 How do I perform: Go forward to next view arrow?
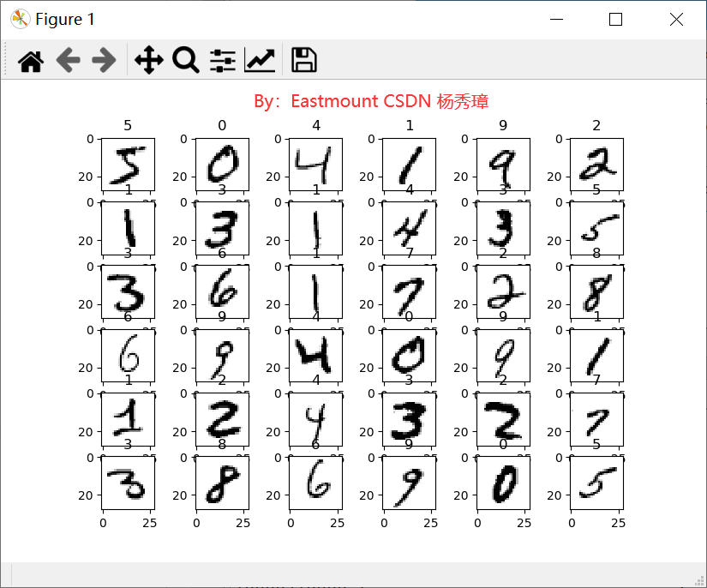104,60
